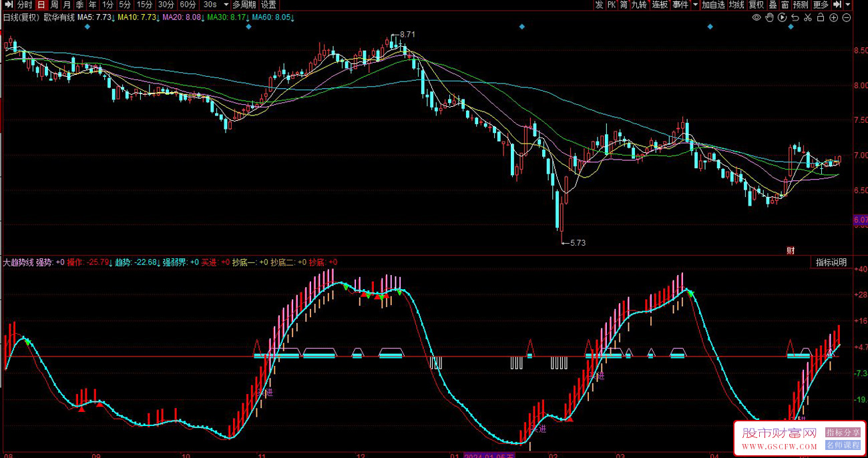Toggle 连板 display
Image resolution: width=868 pixels, height=458 pixels.
pyautogui.click(x=660, y=5)
